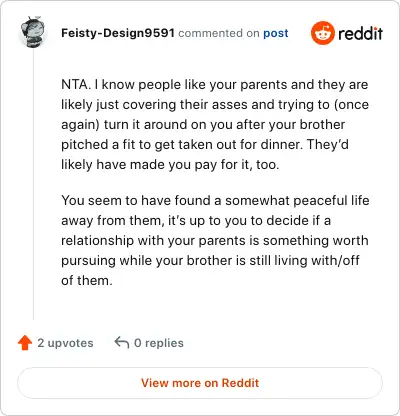Click the 'NTA' verdict word
Image resolution: width=400 pixels, height=416 pixels.
tap(75, 84)
